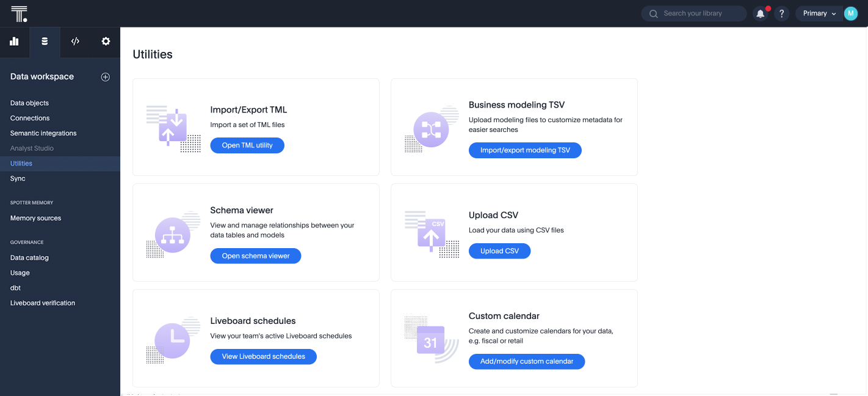Click Add/modify custom calendar button

click(x=527, y=362)
